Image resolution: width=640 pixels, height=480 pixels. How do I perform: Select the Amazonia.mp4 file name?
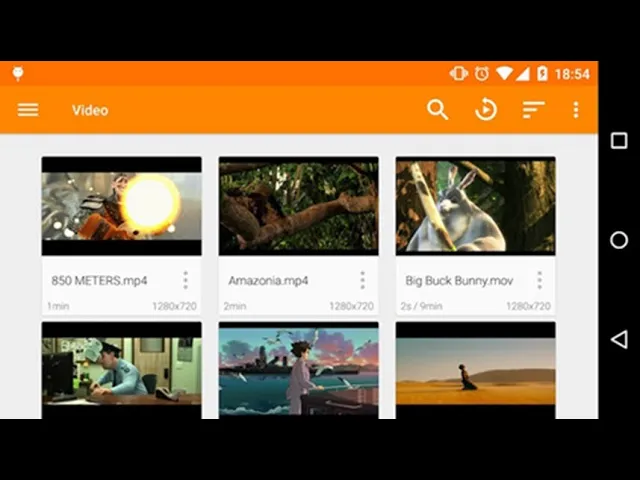(268, 281)
